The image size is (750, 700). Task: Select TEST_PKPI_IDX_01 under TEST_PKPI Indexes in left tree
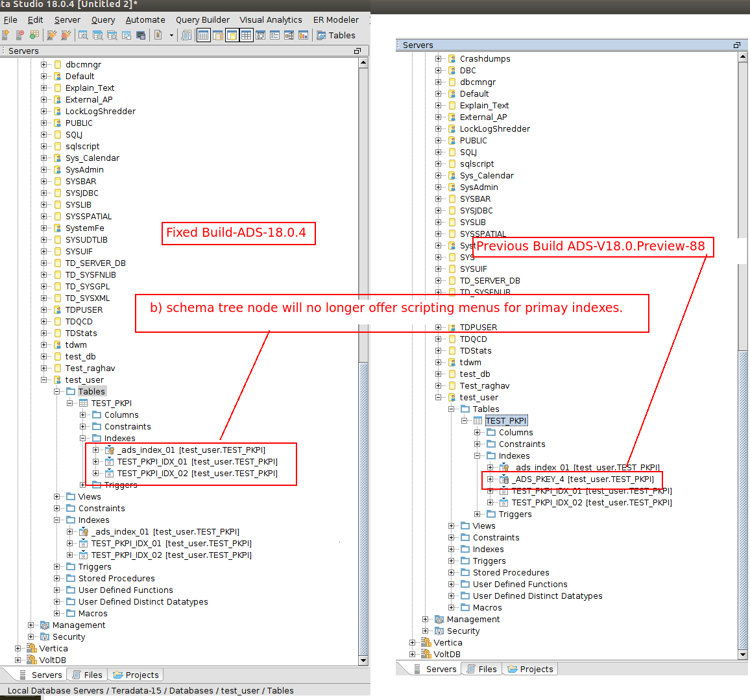point(197,461)
